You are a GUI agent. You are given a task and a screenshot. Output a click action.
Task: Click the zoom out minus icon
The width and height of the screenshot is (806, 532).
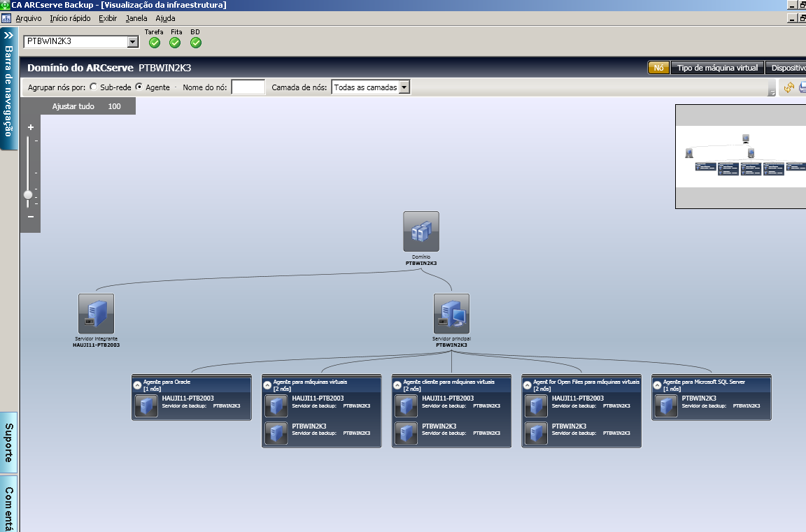click(x=31, y=217)
